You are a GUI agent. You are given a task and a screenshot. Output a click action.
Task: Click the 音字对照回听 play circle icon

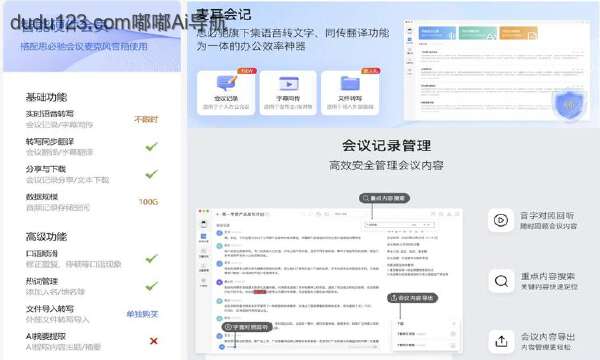(x=501, y=220)
